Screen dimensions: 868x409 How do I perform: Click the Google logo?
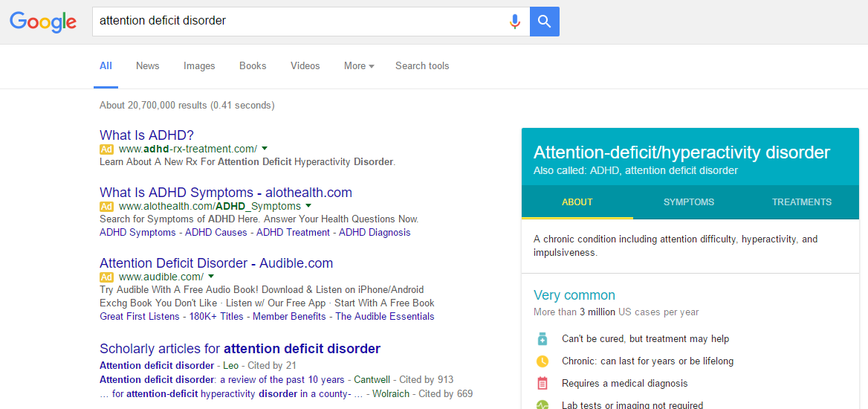point(43,22)
